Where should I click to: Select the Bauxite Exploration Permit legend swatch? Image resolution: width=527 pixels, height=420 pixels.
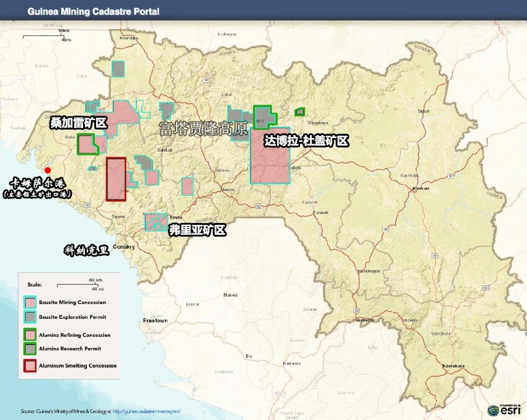[30, 317]
